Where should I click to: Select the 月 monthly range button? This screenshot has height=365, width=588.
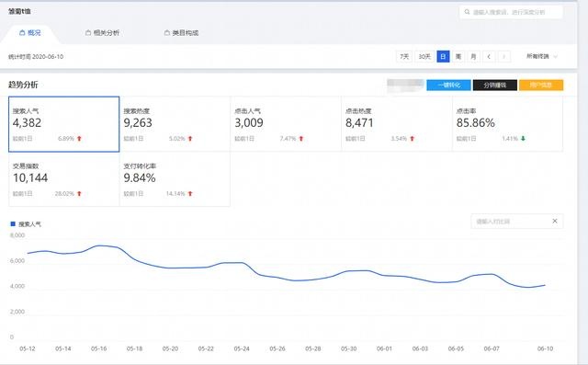[x=474, y=57]
